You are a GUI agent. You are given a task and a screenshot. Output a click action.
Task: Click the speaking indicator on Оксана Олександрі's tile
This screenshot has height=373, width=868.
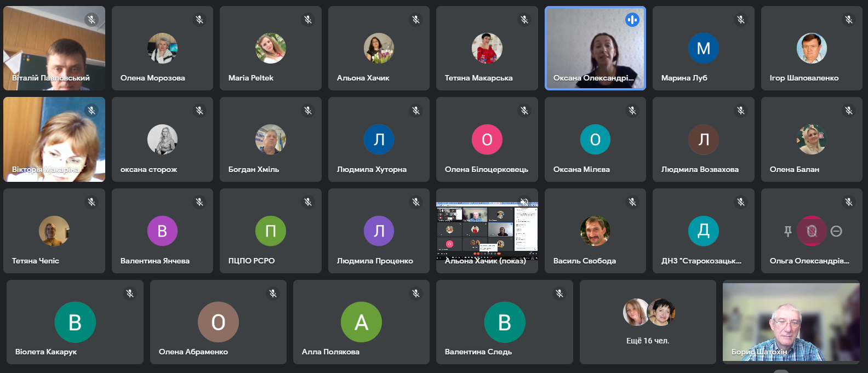pyautogui.click(x=632, y=20)
